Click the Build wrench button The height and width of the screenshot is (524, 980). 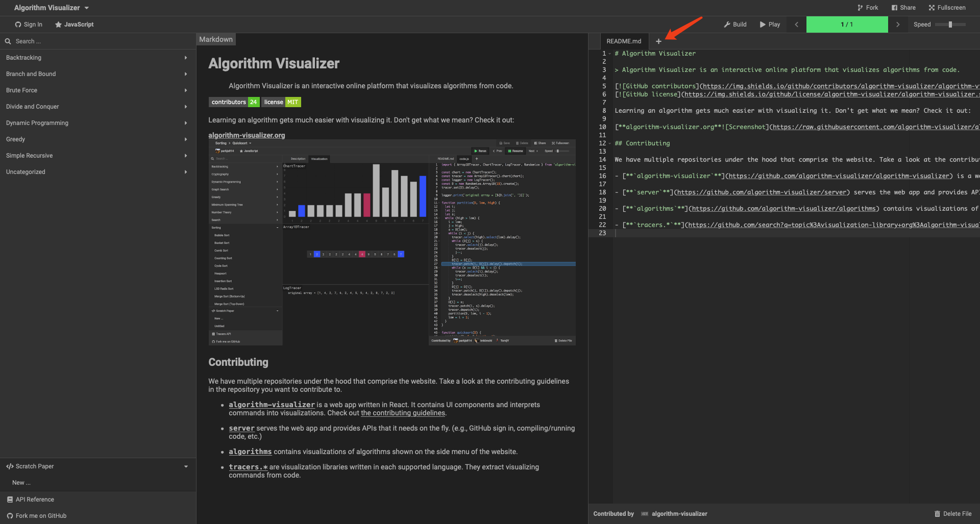[735, 24]
